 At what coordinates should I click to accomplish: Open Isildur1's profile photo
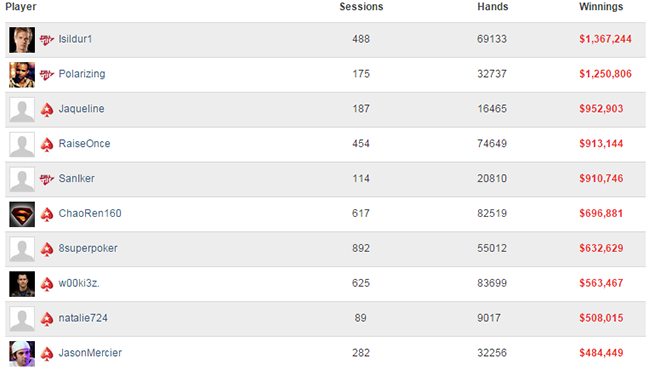click(x=22, y=40)
